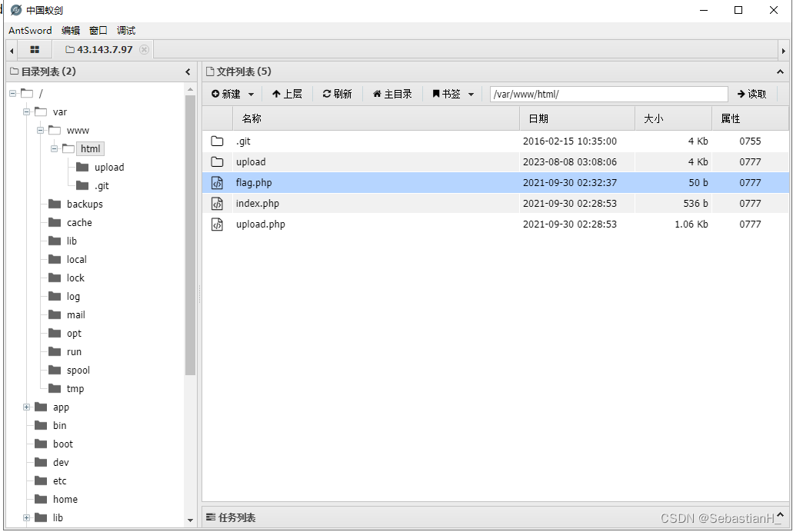Click the upload folder icon in file list
The width and height of the screenshot is (793, 532).
[218, 162]
